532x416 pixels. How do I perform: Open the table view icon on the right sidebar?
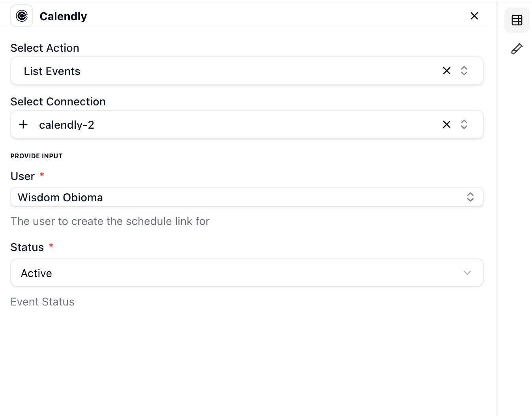pyautogui.click(x=517, y=20)
